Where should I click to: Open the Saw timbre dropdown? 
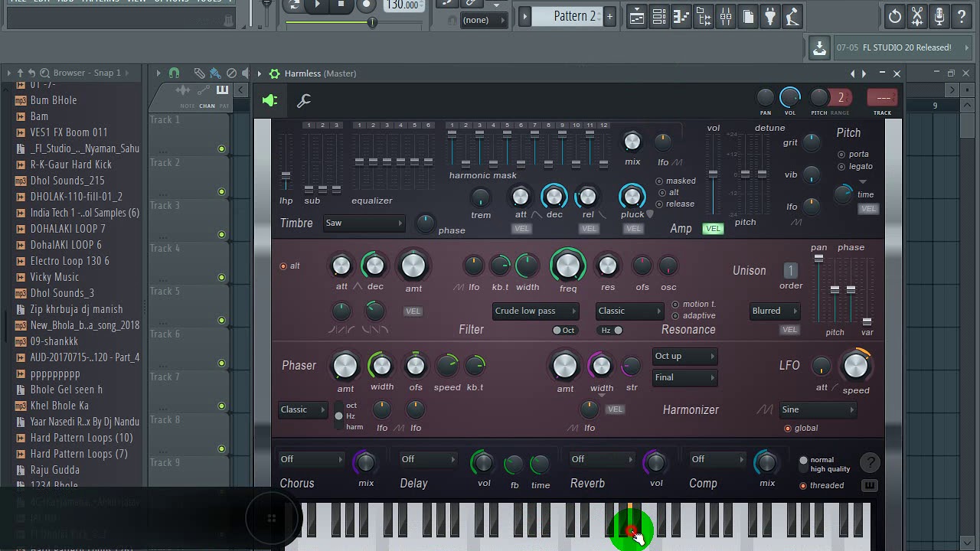(364, 223)
